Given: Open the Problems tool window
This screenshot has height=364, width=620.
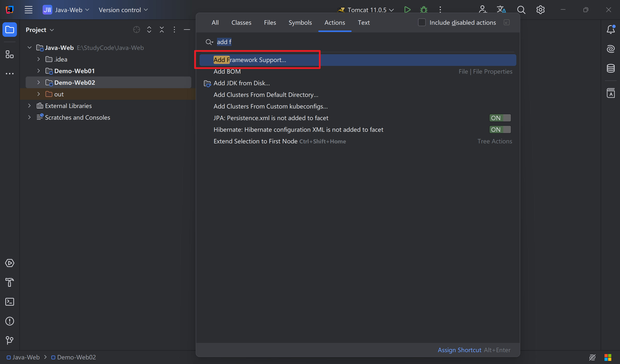Looking at the screenshot, I should point(10,321).
